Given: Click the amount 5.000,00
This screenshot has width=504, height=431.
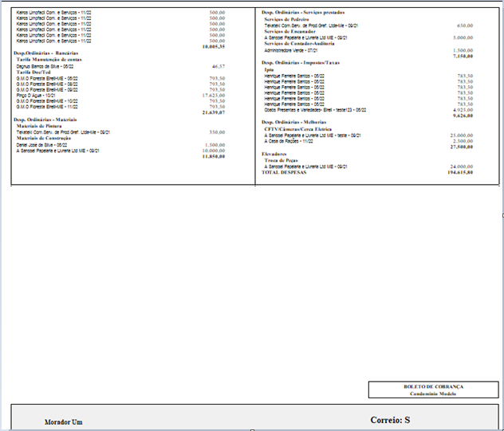Looking at the screenshot, I should (x=463, y=38).
